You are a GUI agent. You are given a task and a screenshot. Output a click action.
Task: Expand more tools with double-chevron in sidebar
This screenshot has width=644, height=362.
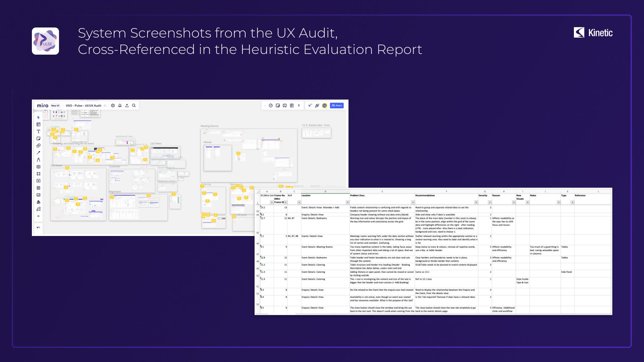[x=39, y=216]
